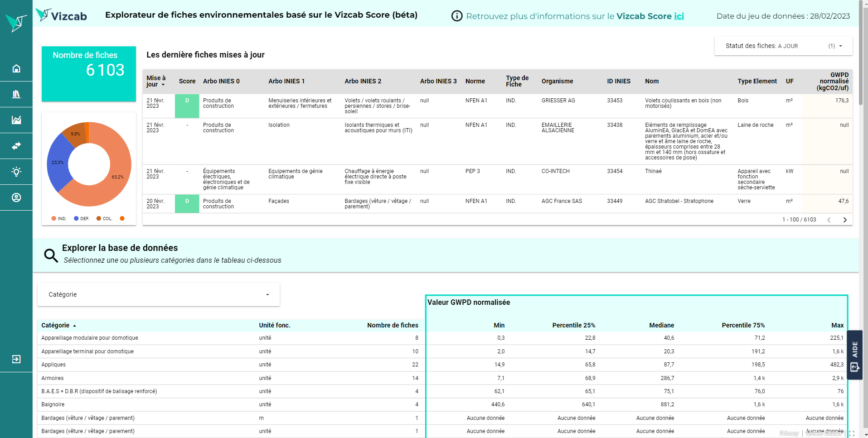Click the blue 25,3% donut segment
This screenshot has width=868, height=438.
pos(58,162)
